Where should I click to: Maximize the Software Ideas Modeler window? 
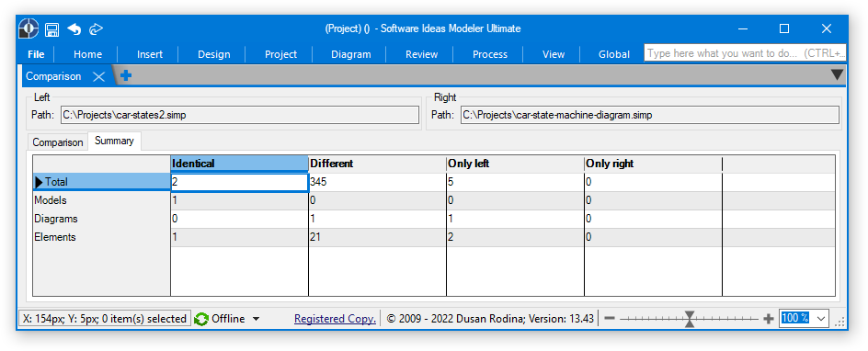[x=784, y=28]
